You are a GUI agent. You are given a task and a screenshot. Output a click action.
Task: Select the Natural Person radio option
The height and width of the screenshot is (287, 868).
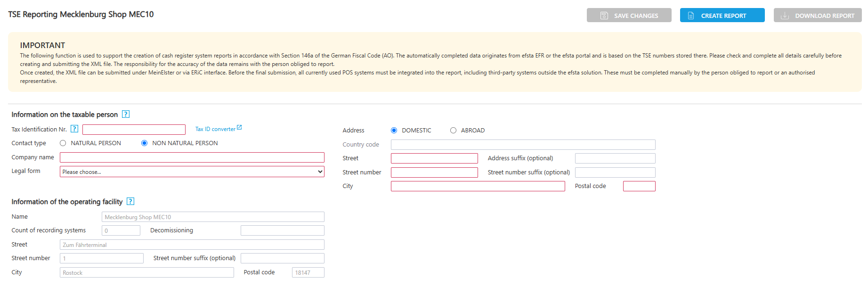pos(63,143)
